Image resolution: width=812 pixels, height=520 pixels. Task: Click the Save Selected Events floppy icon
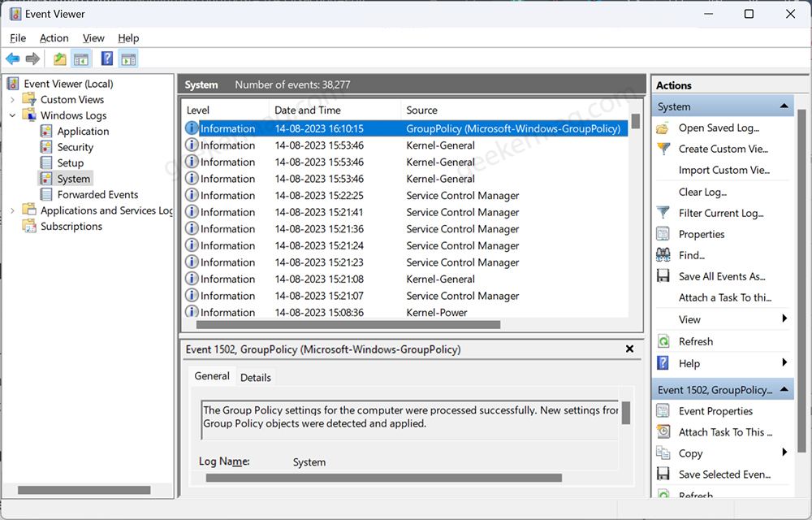(663, 474)
